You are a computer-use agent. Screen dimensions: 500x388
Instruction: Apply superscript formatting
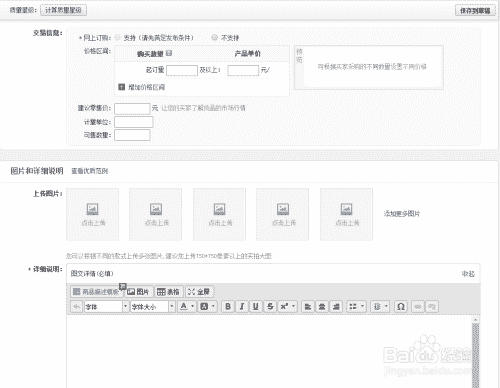coord(284,306)
